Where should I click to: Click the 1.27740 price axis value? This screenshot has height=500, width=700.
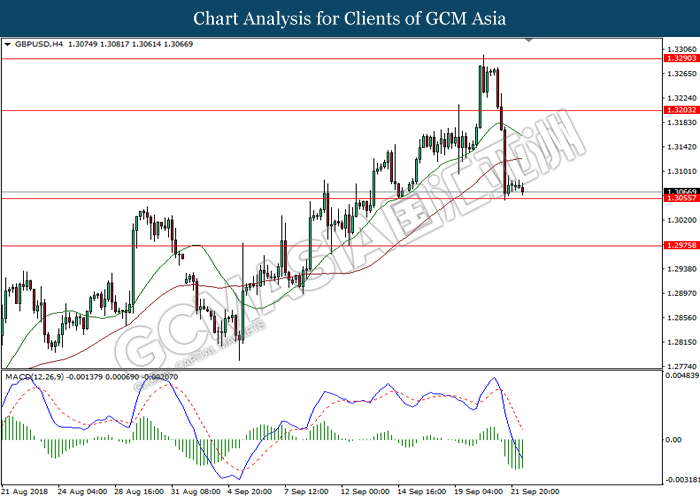click(682, 366)
